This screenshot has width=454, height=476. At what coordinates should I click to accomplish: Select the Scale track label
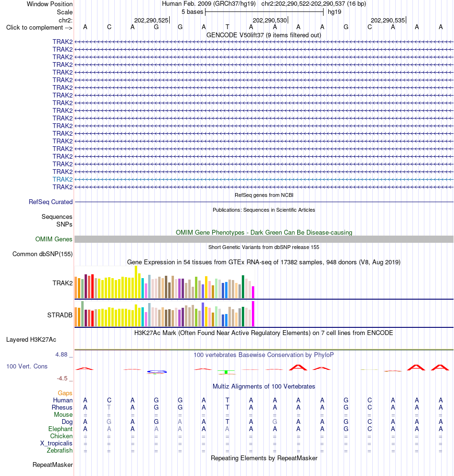pos(65,12)
